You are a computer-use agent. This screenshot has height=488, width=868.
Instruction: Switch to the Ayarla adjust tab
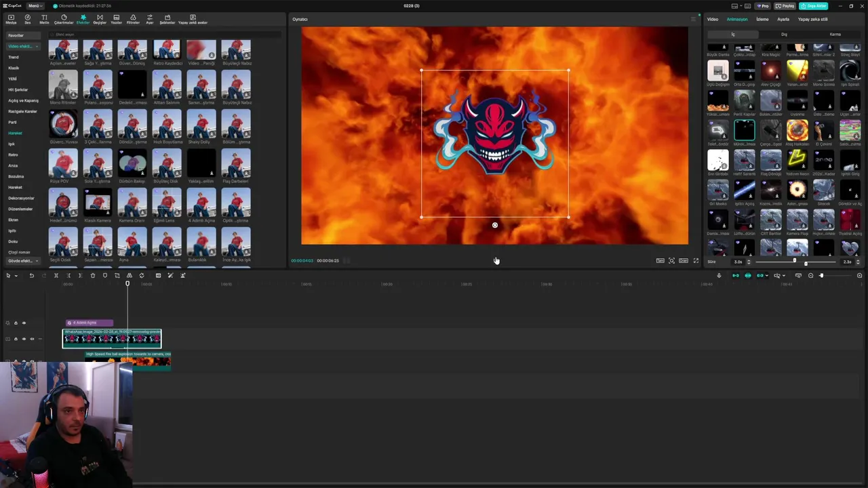coord(783,19)
